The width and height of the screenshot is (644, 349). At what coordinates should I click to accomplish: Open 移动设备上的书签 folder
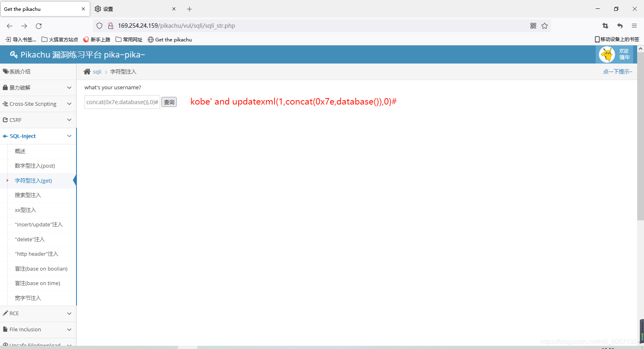pos(617,39)
